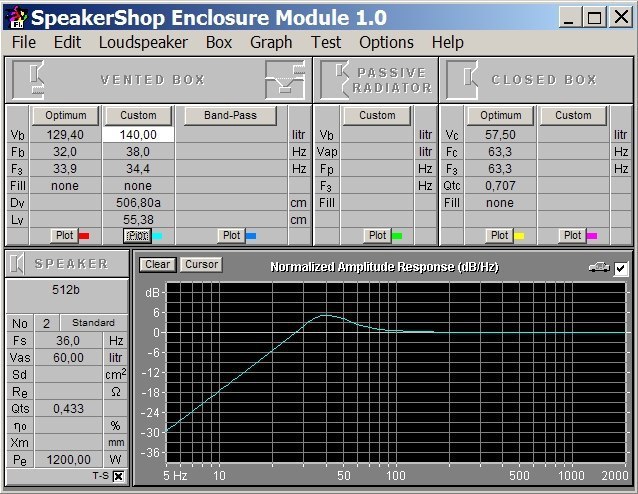Open the File menu
The width and height of the screenshot is (638, 494).
[24, 42]
